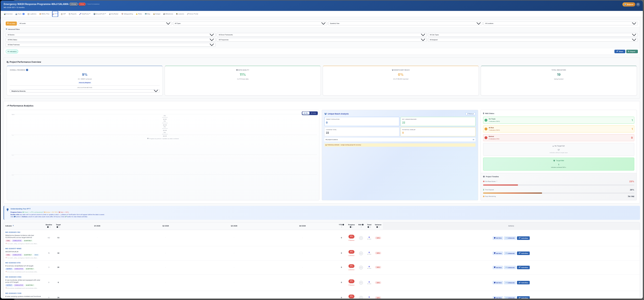644x300 pixels.
Task: Open the DocRadar tab
Action: pos(114,14)
